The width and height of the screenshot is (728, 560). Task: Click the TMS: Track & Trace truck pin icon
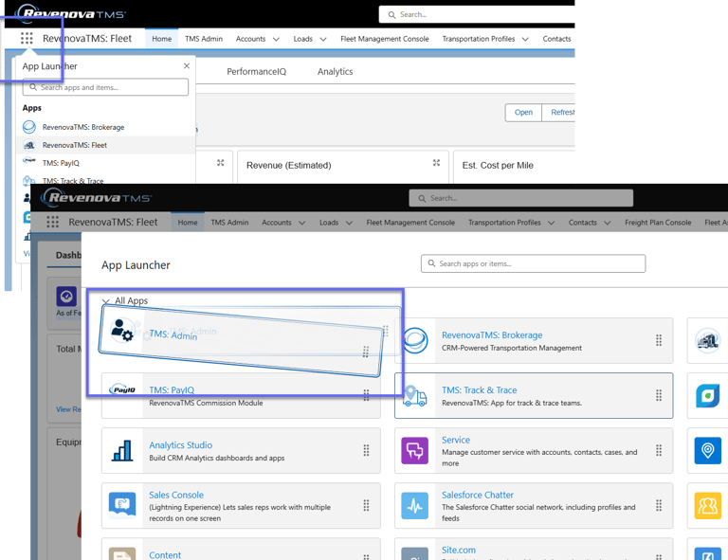414,396
